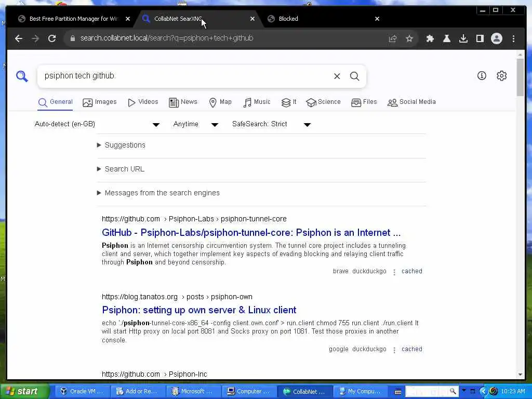The image size is (532, 399).
Task: Click the scrollbar down arrow
Action: (x=520, y=375)
